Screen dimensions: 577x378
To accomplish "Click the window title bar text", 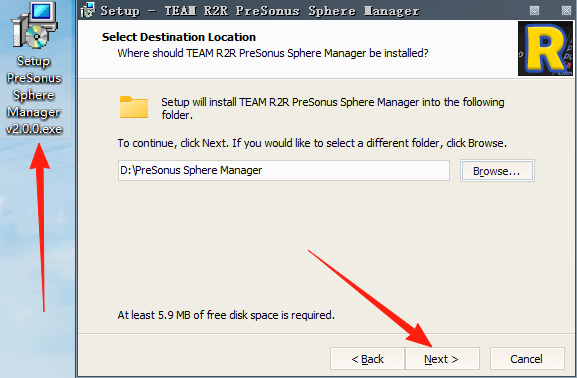I will coord(260,11).
